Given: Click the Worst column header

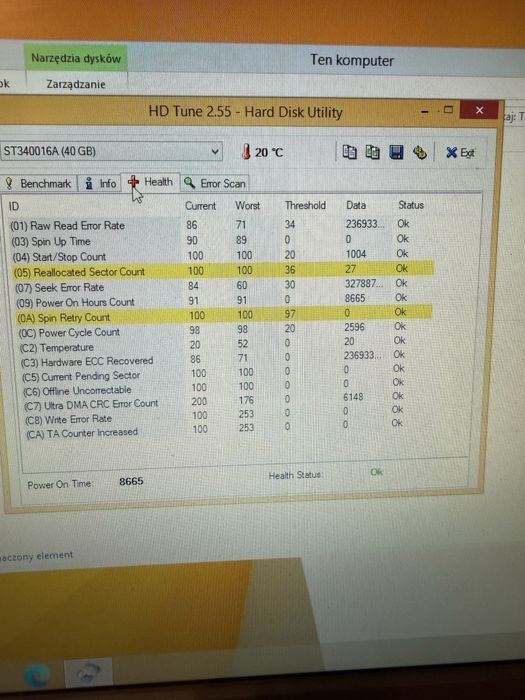Looking at the screenshot, I should click(x=247, y=205).
